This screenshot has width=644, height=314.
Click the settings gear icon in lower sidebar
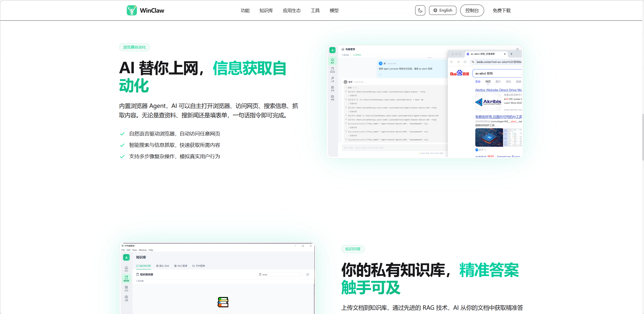[x=126, y=298]
